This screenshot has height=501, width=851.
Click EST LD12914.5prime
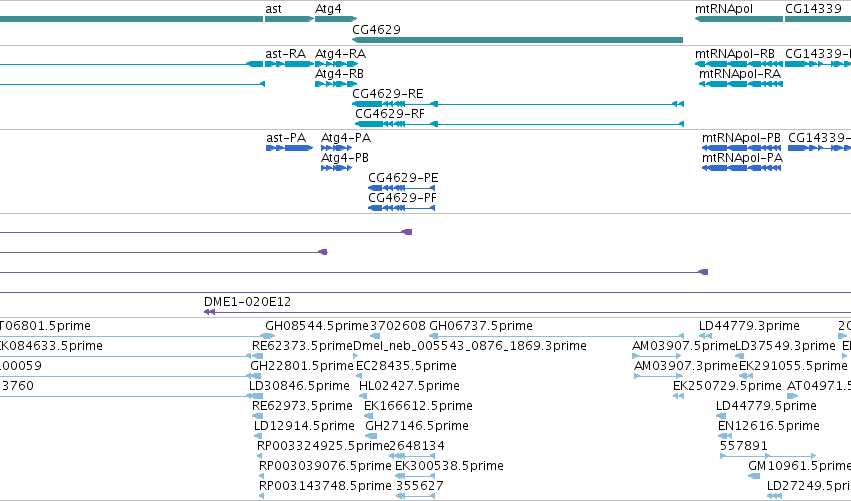pyautogui.click(x=304, y=427)
